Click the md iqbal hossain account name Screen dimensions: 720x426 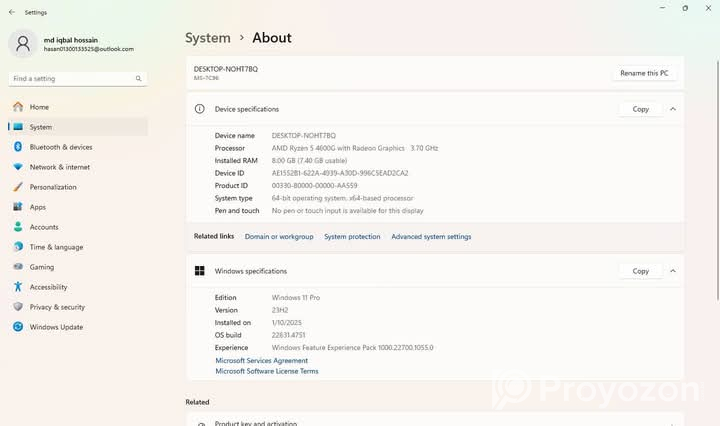pos(71,40)
